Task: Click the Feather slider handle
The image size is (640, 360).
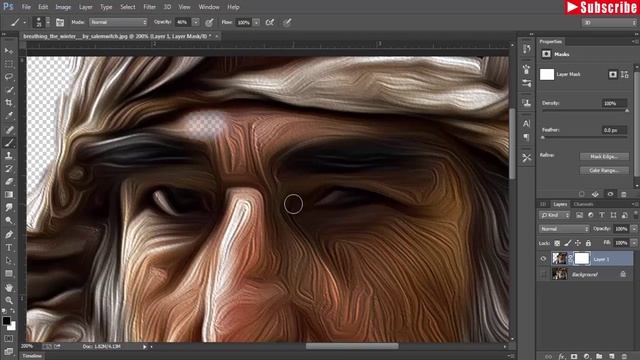Action: pyautogui.click(x=543, y=138)
